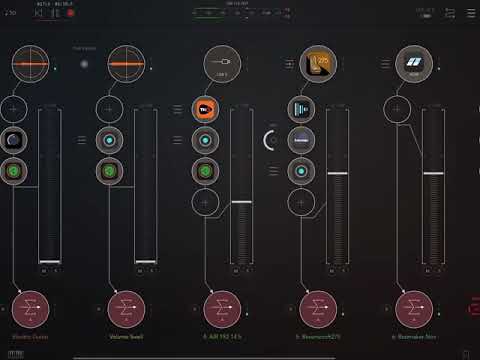The height and width of the screenshot is (360, 480).
Task: Click the fifth channel's volume fader handle
Action: point(433,173)
